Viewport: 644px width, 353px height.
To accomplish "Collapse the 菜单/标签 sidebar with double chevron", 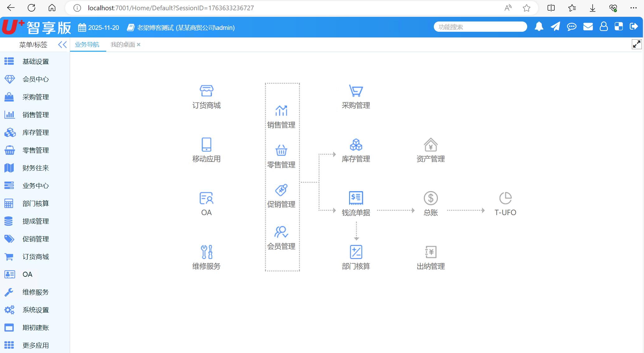I will (x=62, y=45).
